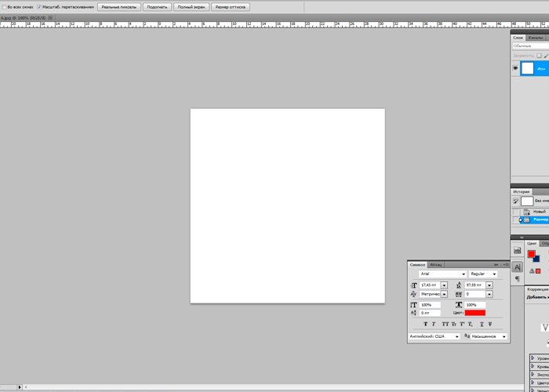The width and height of the screenshot is (549, 392).
Task: Apply Faux Italic text style
Action: 434,323
